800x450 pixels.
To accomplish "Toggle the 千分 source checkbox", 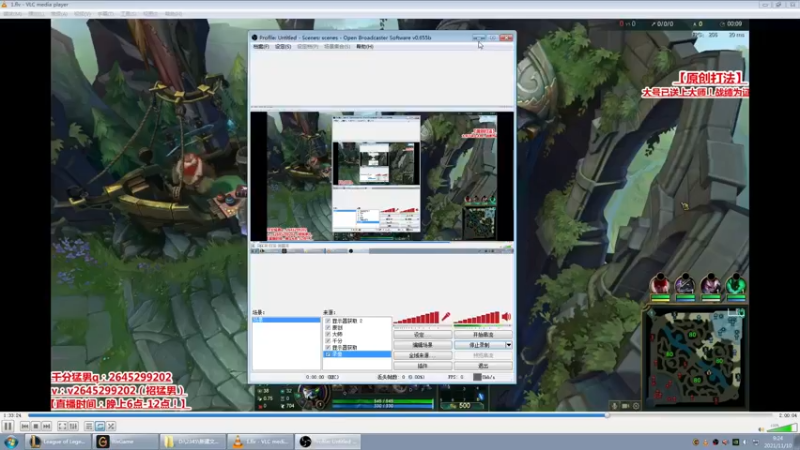I will click(x=328, y=341).
